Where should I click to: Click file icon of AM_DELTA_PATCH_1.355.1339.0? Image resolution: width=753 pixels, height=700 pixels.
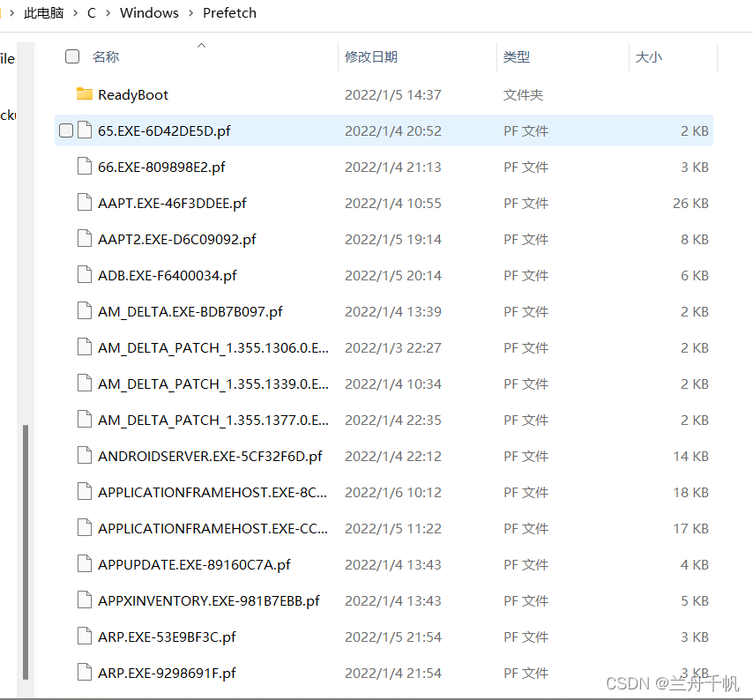[x=85, y=384]
